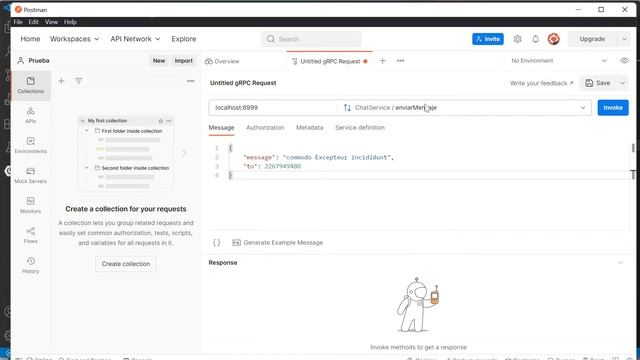Open the collections panel three-dots options

pos(191,81)
